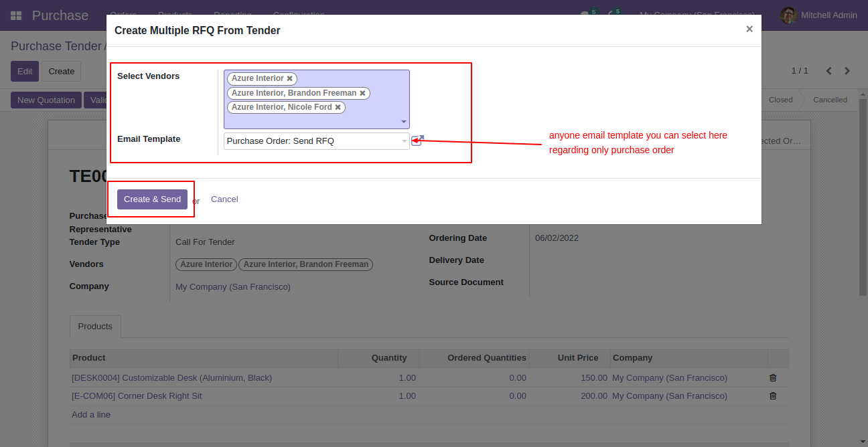Click the Mitchell Admin user menu
Screen dimensions: 868x447
[x=818, y=15]
